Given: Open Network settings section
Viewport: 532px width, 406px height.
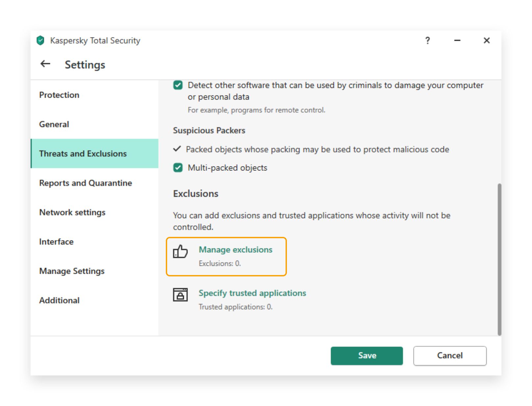Looking at the screenshot, I should pos(95,212).
